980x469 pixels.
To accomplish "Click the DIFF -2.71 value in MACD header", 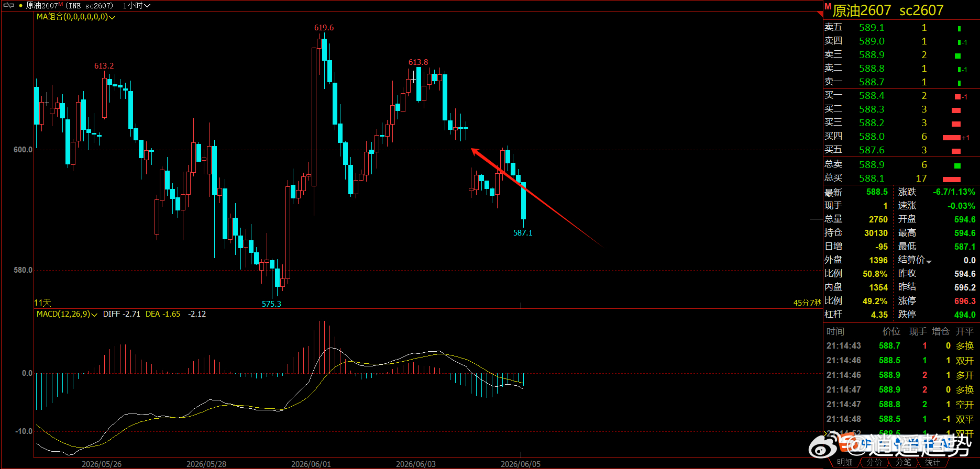I will click(x=122, y=314).
